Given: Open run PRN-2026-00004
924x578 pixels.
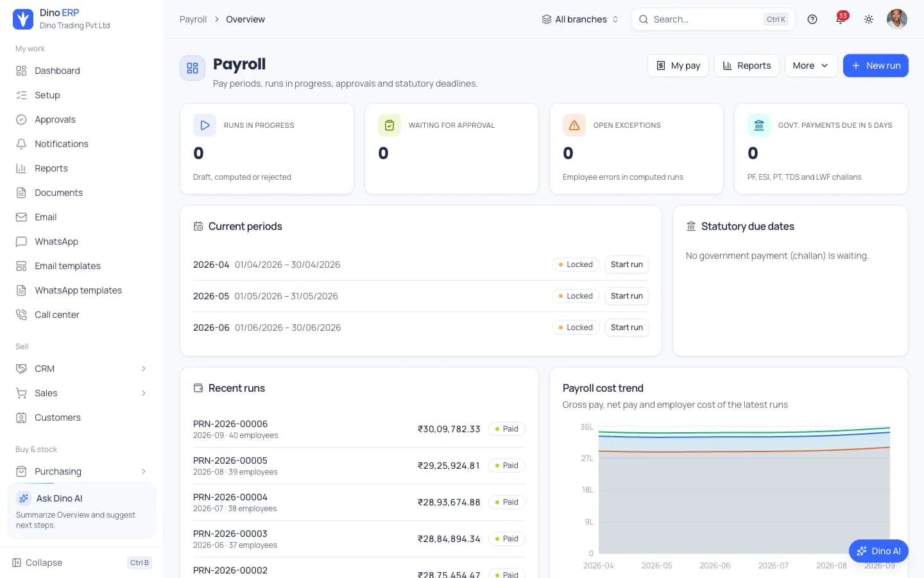Looking at the screenshot, I should tap(359, 502).
